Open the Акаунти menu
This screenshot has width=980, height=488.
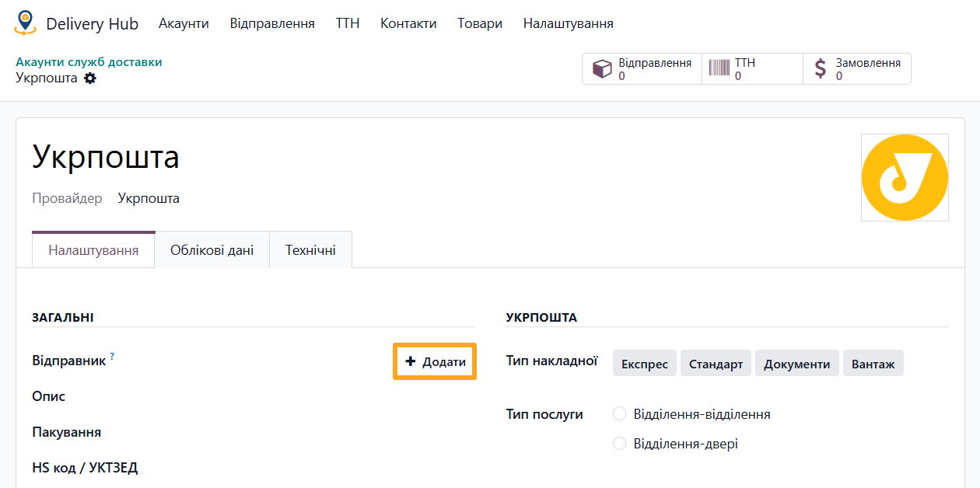coord(184,23)
